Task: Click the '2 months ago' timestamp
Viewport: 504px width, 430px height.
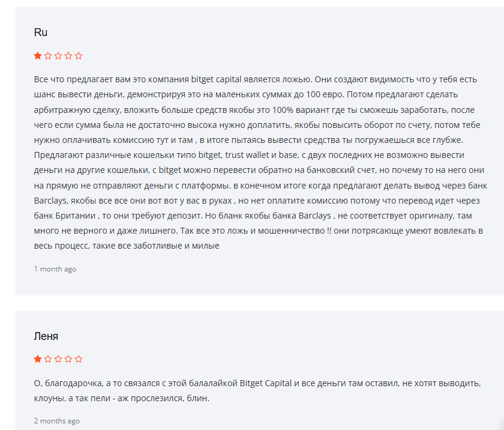Action: (56, 420)
